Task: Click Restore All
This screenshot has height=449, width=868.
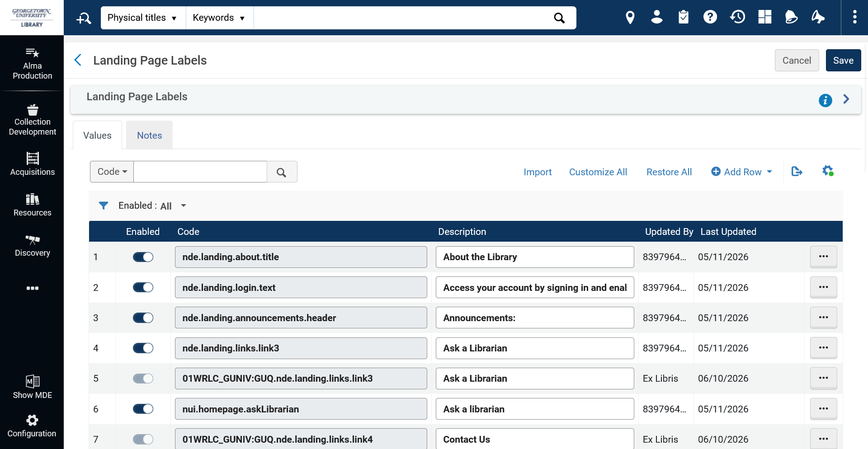Action: click(669, 172)
